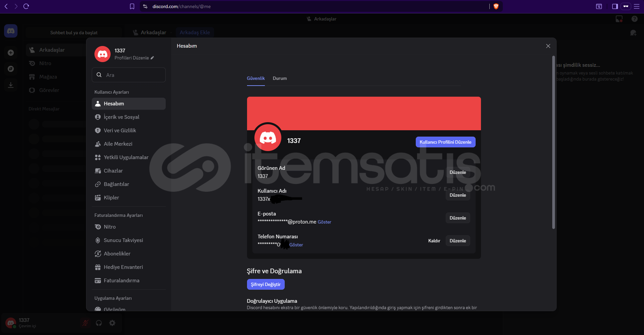Image resolution: width=644 pixels, height=335 pixels.
Task: Click the 1337 avatar in settings sidebar
Action: point(103,54)
